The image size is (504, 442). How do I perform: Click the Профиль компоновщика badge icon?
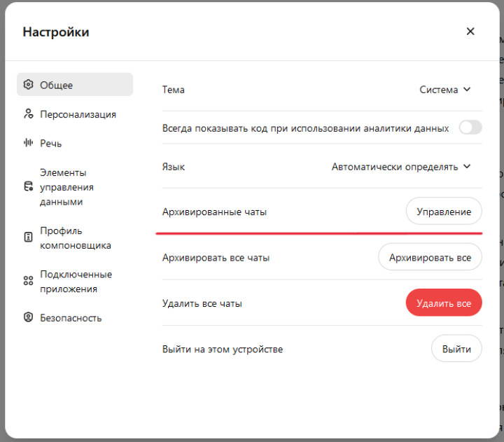29,237
